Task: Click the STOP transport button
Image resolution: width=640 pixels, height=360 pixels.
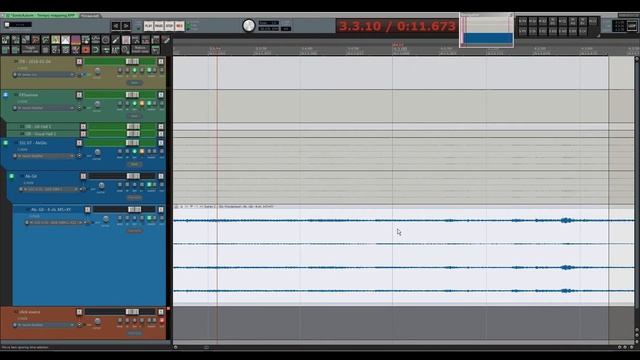Action: click(x=169, y=26)
